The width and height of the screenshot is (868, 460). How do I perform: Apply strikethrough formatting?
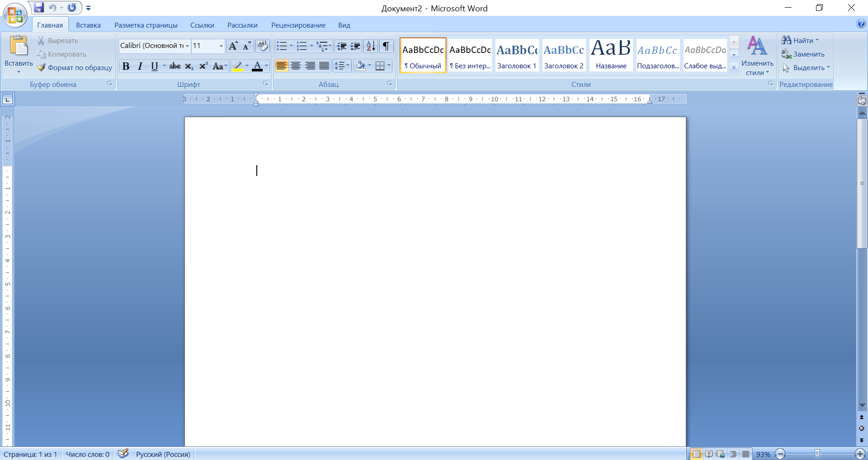click(x=175, y=66)
